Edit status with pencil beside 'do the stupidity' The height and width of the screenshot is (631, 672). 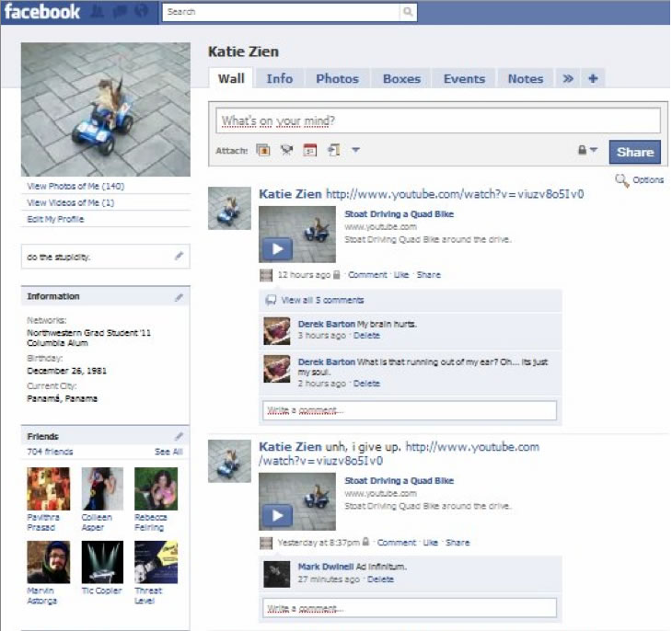(x=180, y=256)
